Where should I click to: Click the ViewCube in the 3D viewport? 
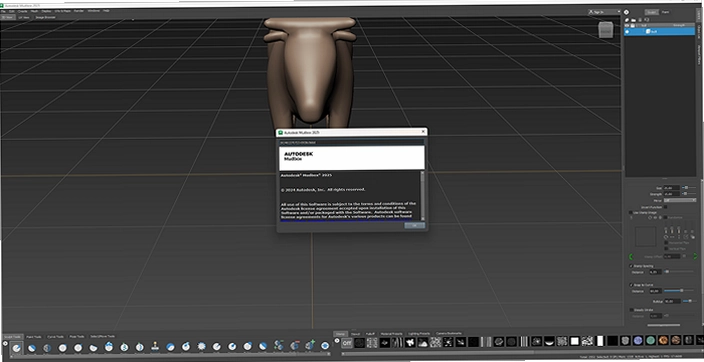605,31
